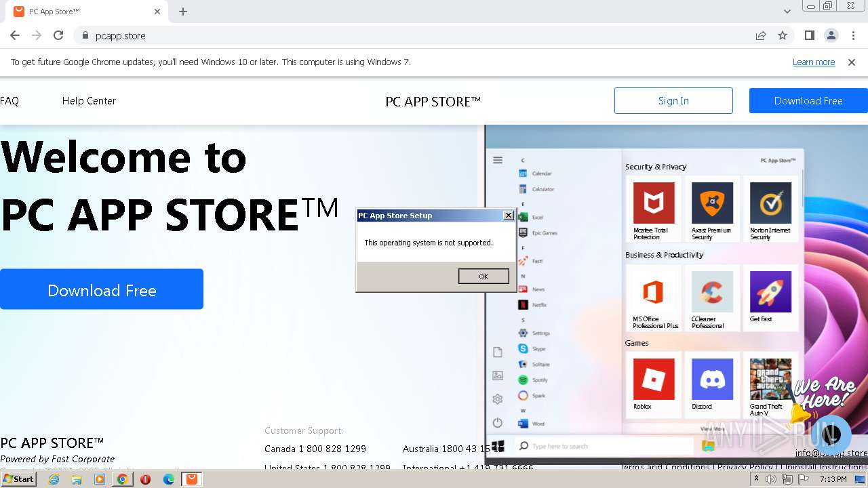Expand tab search dropdown arrow

coord(787,12)
